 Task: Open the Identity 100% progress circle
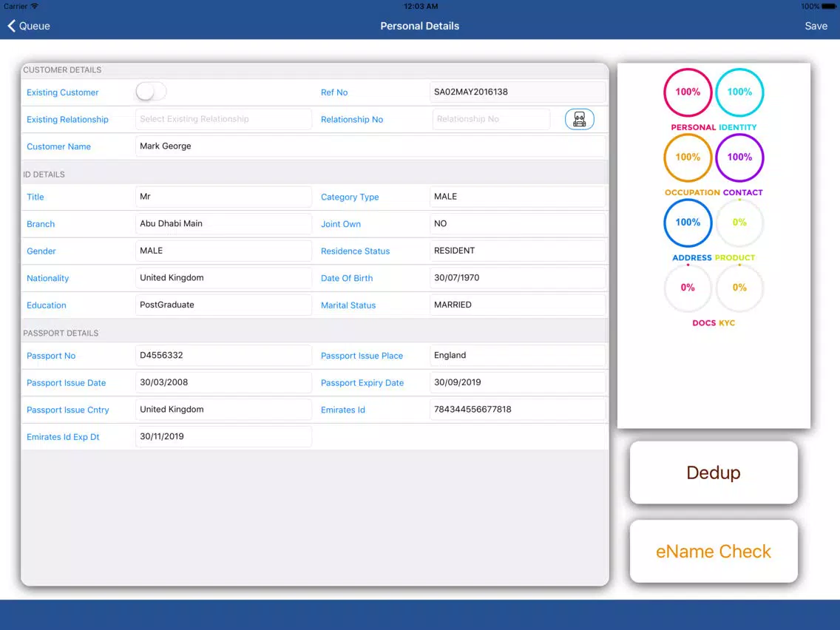739,92
